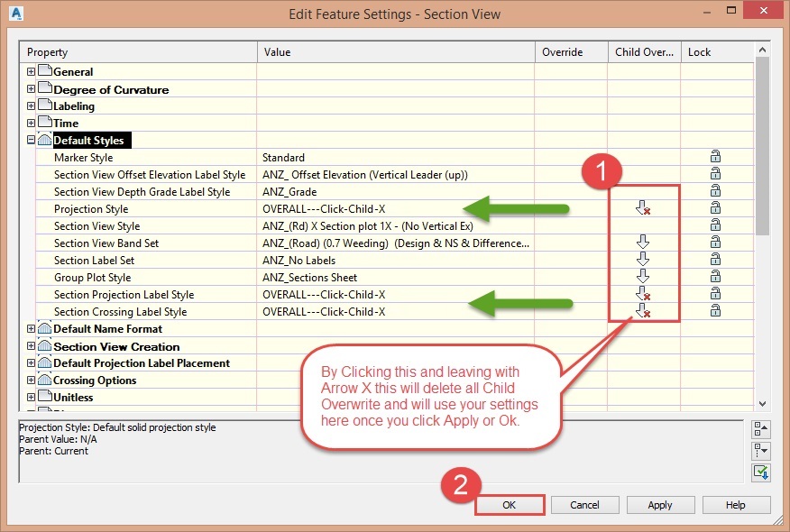Select the Section View Creation row
Screen dimensions: 790x532
108,346
